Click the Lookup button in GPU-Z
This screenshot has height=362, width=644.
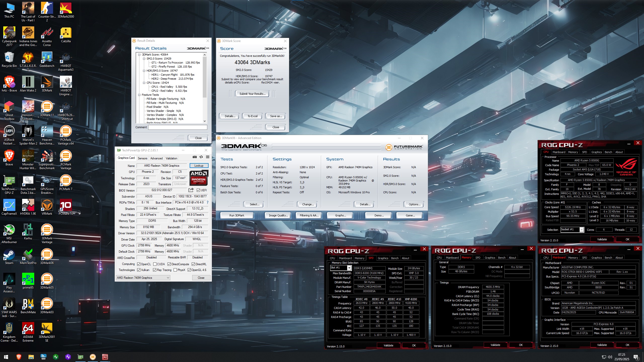click(199, 166)
